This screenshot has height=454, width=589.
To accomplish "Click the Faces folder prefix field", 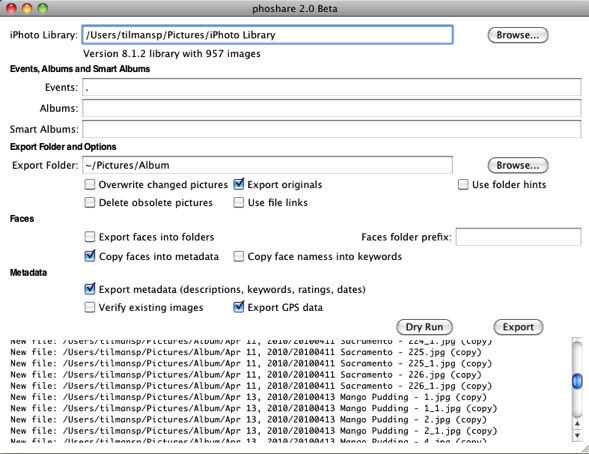I will pos(518,237).
